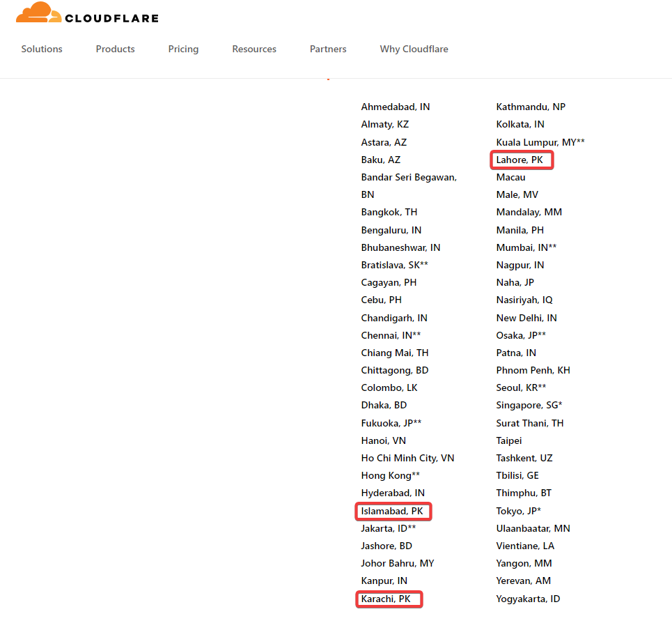This screenshot has height=630, width=672.
Task: Select Mandalay, MM entry
Action: (529, 213)
